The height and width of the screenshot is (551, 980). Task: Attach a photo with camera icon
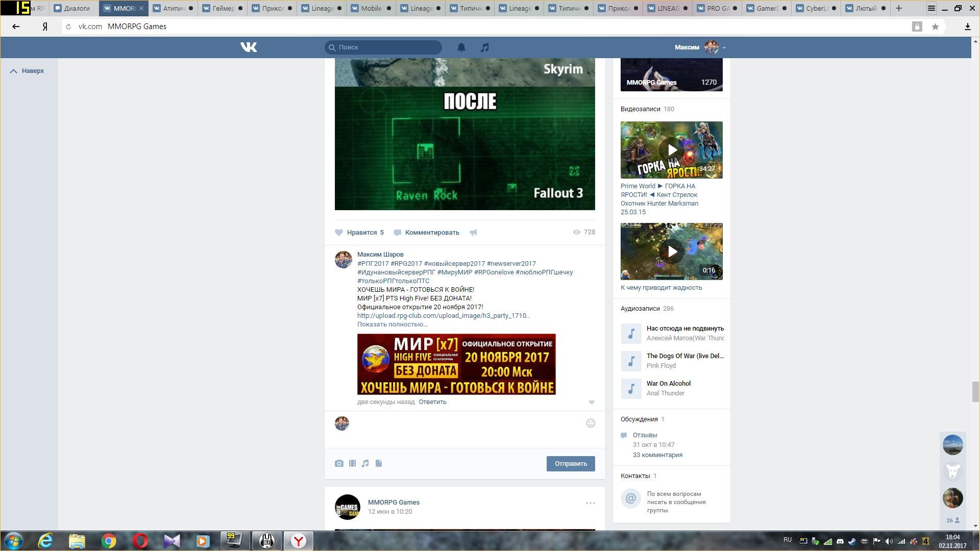[x=339, y=463]
